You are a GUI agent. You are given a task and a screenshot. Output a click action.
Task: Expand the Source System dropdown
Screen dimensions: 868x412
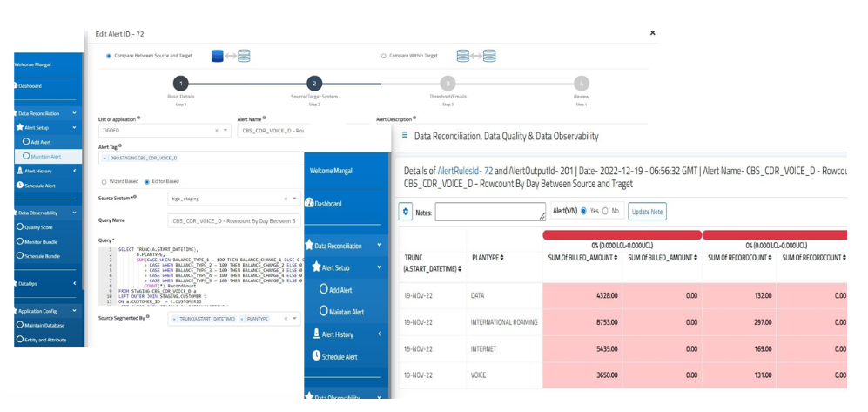tap(296, 199)
